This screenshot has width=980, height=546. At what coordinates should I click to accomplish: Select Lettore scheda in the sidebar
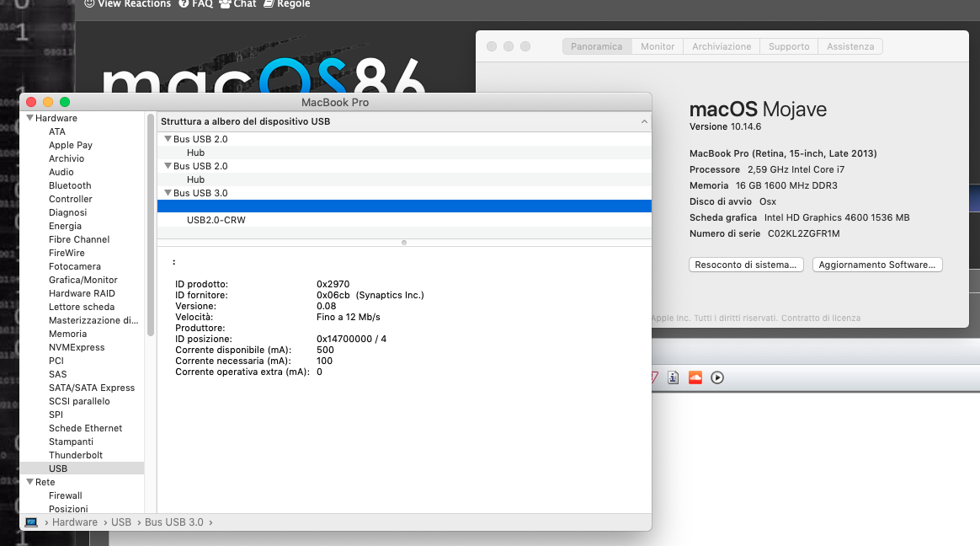(82, 307)
